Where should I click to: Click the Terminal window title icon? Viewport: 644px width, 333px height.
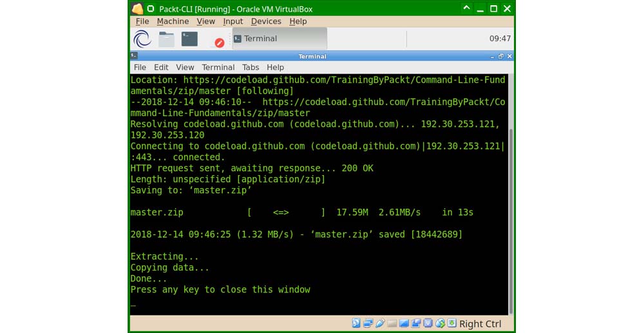[135, 56]
